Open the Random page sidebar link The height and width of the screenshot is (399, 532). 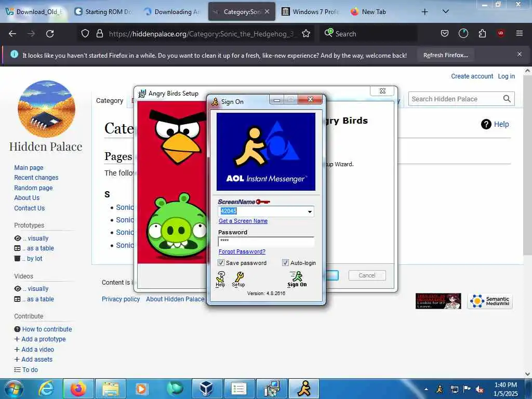[33, 188]
